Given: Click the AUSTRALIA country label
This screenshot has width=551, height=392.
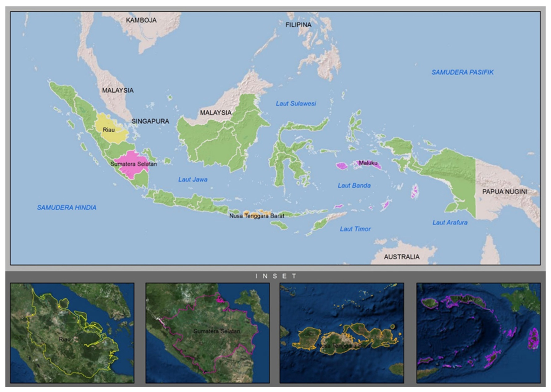Looking at the screenshot, I should 402,257.
